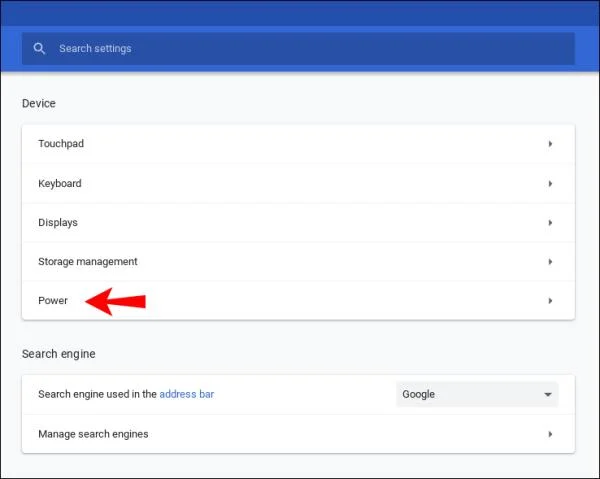
Task: Open the Manage search engines label
Action: [93, 434]
